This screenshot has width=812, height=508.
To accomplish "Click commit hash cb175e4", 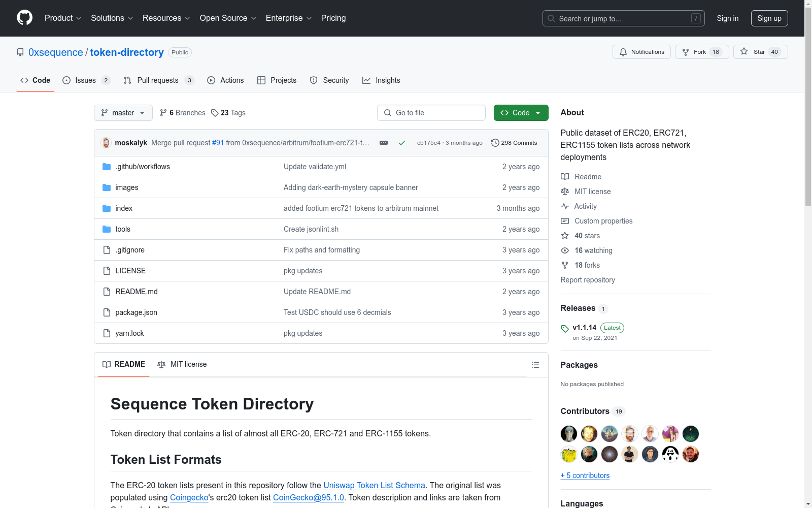I will click(428, 143).
